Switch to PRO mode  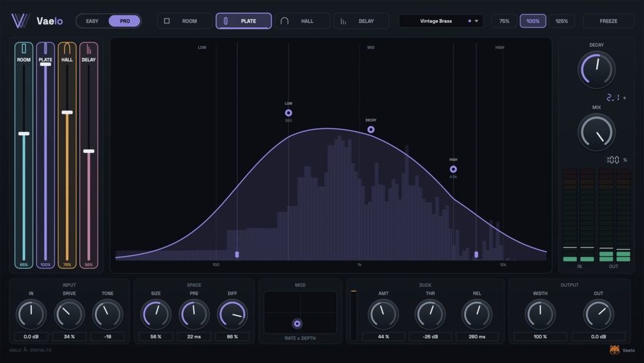click(125, 21)
